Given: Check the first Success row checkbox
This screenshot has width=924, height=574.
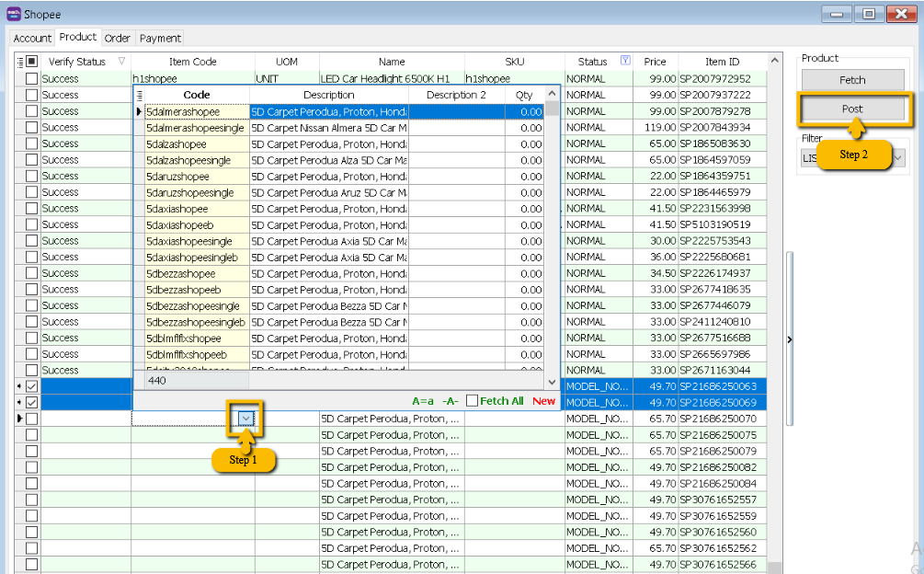Looking at the screenshot, I should click(x=32, y=79).
